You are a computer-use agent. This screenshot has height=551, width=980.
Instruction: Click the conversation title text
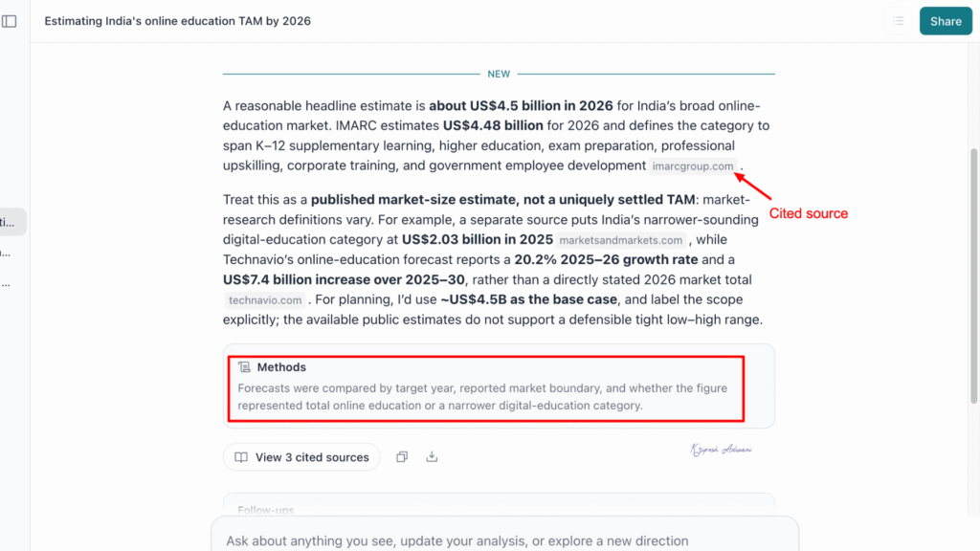177,21
